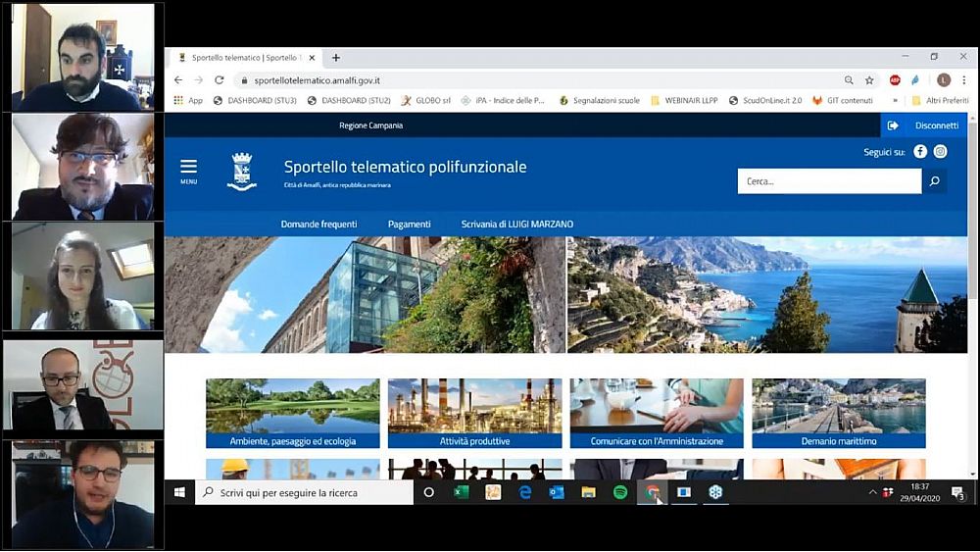Open GIT contenuti bookmark
Image resolution: width=980 pixels, height=552 pixels.
click(843, 100)
